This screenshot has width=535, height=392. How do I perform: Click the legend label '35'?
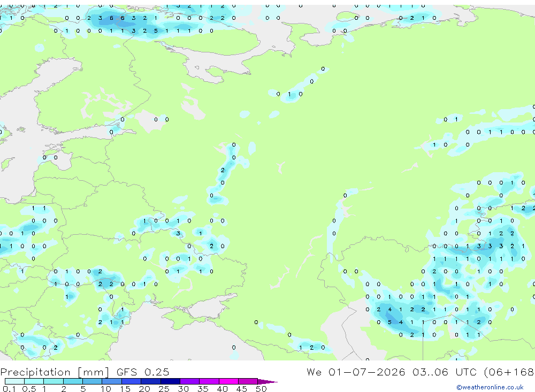click(x=203, y=389)
